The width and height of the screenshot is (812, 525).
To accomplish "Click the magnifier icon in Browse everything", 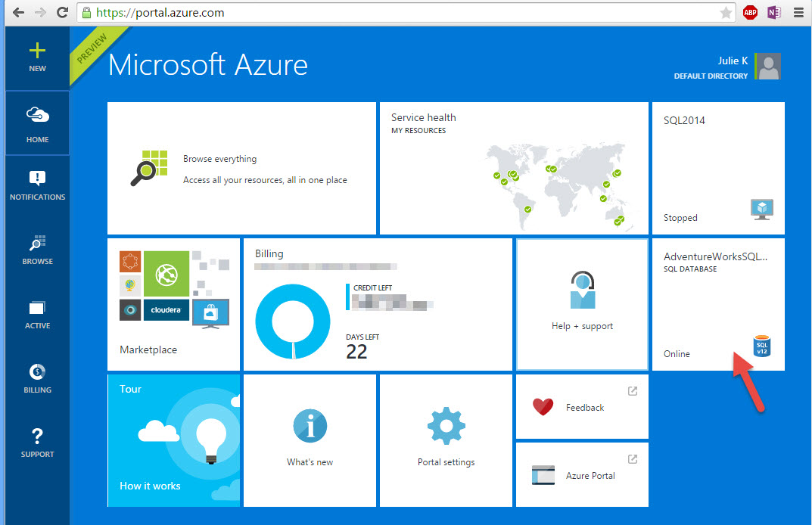I will point(148,168).
